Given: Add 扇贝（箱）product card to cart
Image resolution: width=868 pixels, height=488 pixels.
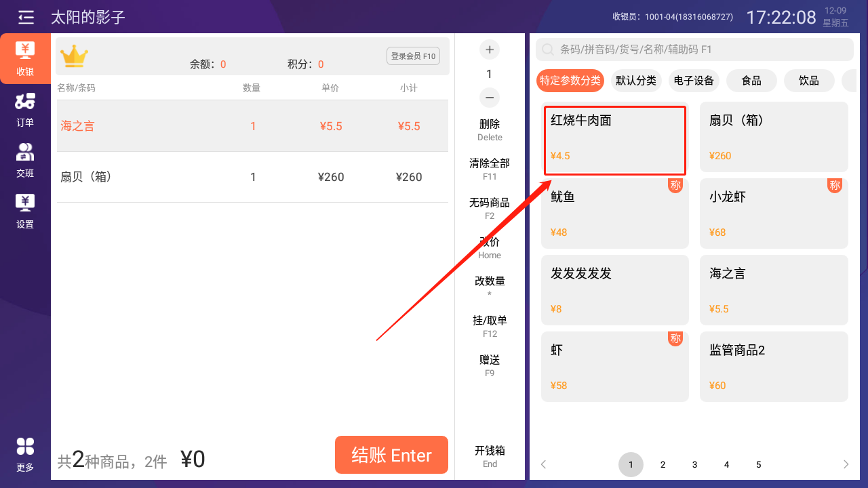Looking at the screenshot, I should tap(774, 137).
